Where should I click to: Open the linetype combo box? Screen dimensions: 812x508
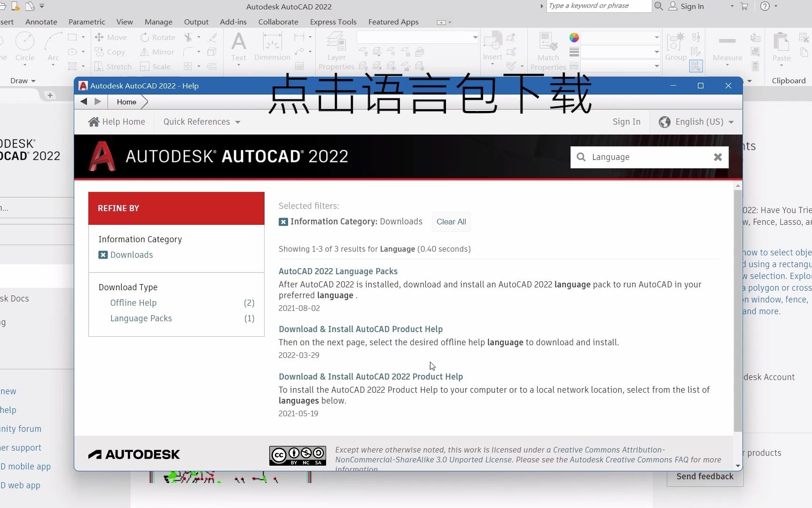coord(620,66)
